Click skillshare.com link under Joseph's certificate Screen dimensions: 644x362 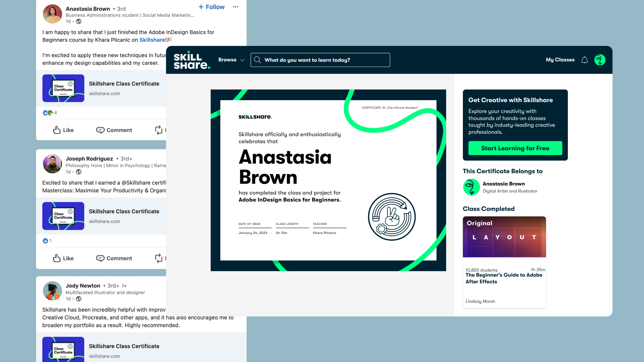tap(104, 221)
